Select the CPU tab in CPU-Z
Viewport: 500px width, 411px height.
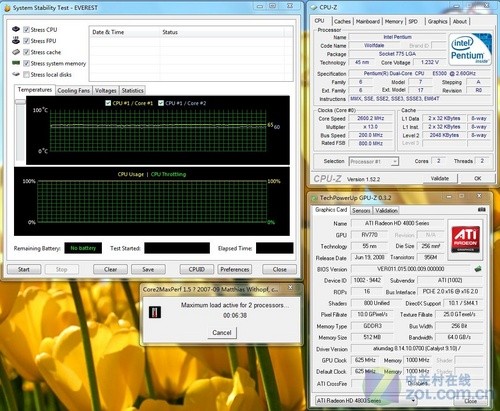tap(319, 21)
